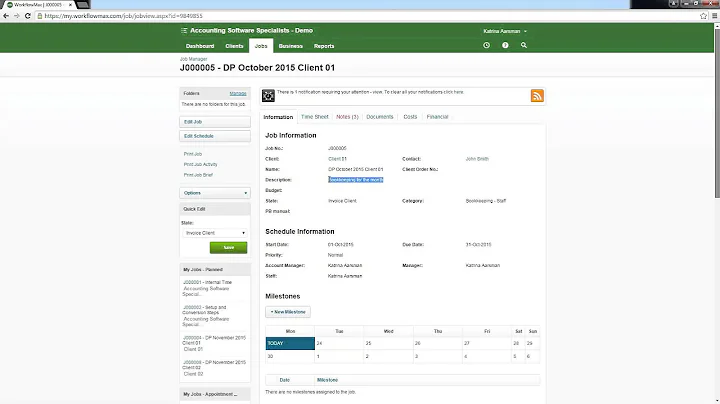Click the WorkflowMax browser tab
720x404 pixels.
tap(39, 5)
